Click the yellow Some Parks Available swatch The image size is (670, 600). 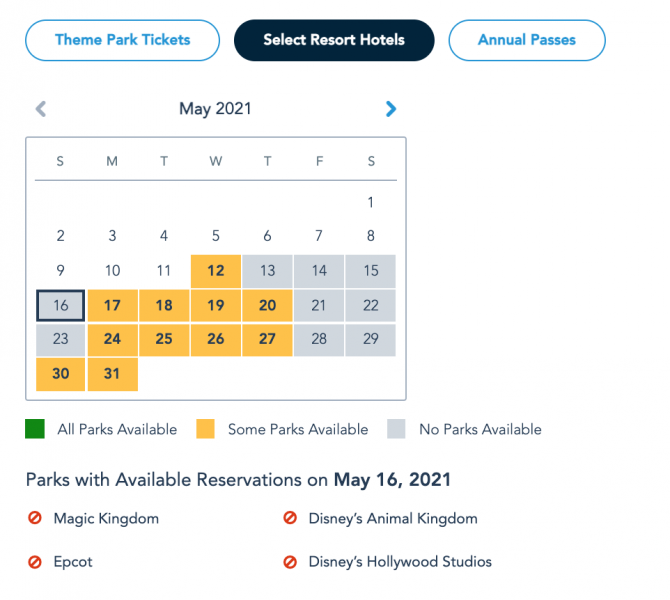point(205,429)
